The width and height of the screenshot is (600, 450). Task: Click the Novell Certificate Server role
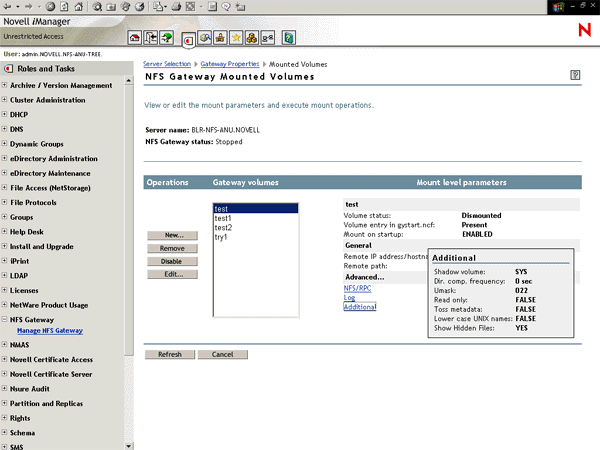(x=51, y=374)
